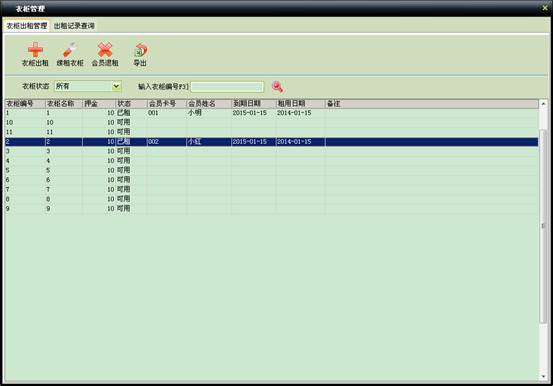Click the red plus 衣柜出租 icon
This screenshot has height=386, width=553.
coord(35,50)
